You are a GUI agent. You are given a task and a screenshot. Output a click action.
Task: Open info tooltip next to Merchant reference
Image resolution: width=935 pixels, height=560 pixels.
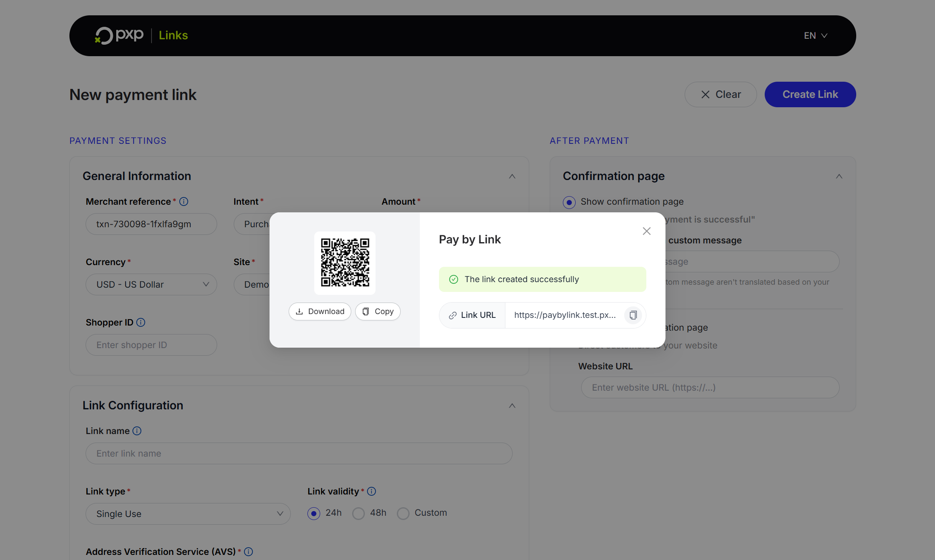pyautogui.click(x=184, y=201)
